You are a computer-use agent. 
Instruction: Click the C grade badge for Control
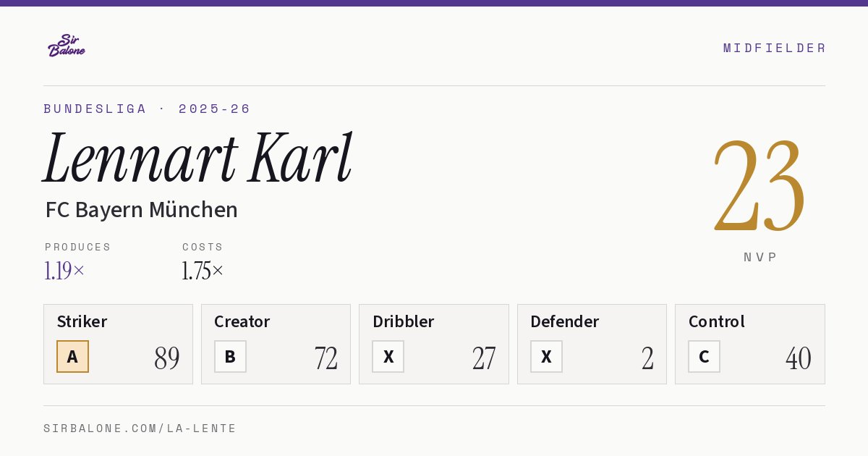coord(704,356)
